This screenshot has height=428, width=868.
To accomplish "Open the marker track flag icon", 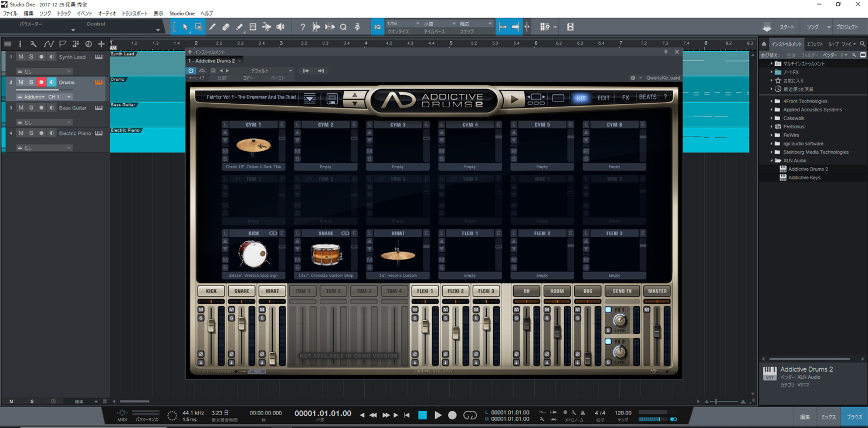I will tap(63, 44).
